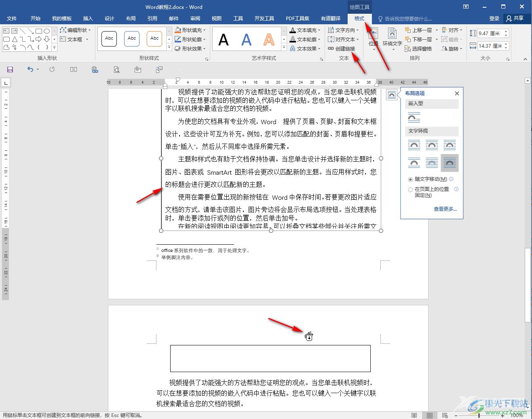Open Align Text (对齐文本) dropdown
The height and width of the screenshot is (419, 532).
(x=344, y=39)
